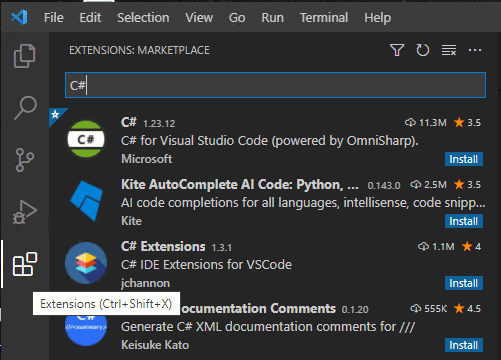
Task: Open the Source Control view
Action: pyautogui.click(x=25, y=160)
